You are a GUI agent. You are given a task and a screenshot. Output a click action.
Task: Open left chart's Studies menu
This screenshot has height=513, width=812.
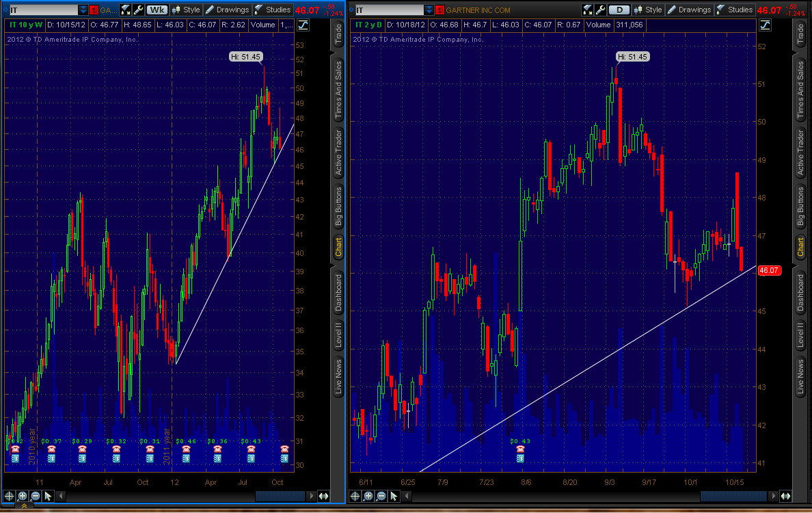(273, 10)
